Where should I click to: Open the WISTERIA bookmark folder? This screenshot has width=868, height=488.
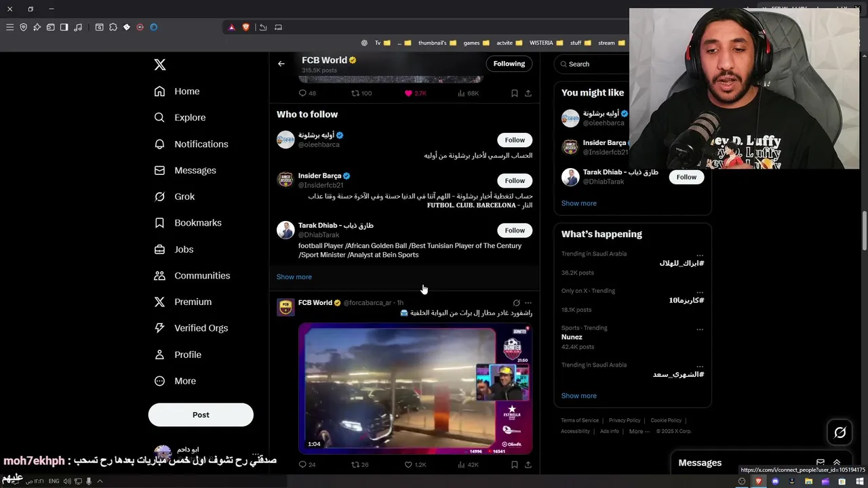pos(546,43)
